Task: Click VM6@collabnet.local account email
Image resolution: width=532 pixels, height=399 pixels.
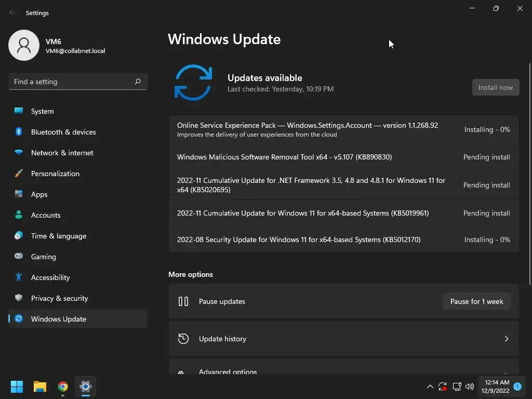Action: click(x=75, y=51)
